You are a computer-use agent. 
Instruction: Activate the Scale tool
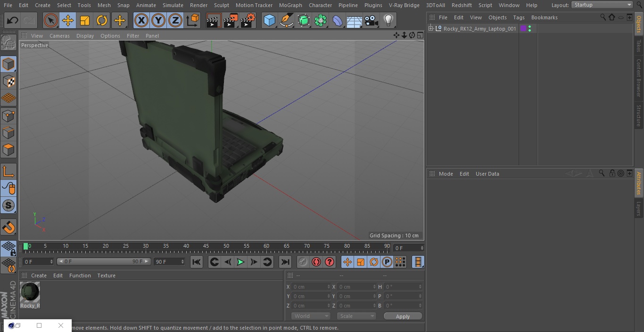coord(85,21)
